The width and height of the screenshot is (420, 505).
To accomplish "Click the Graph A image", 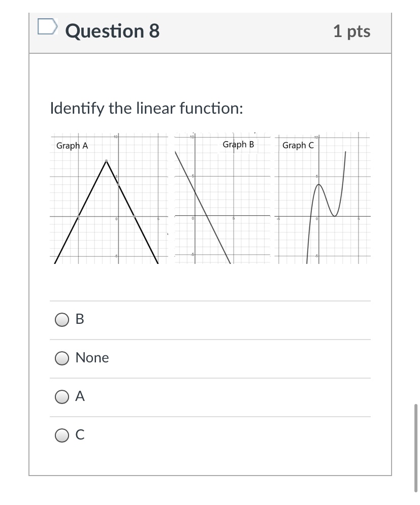I will pos(109,198).
